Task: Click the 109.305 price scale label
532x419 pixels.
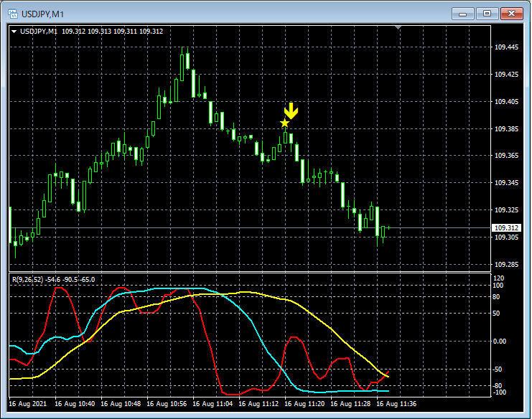Action: pyautogui.click(x=506, y=237)
